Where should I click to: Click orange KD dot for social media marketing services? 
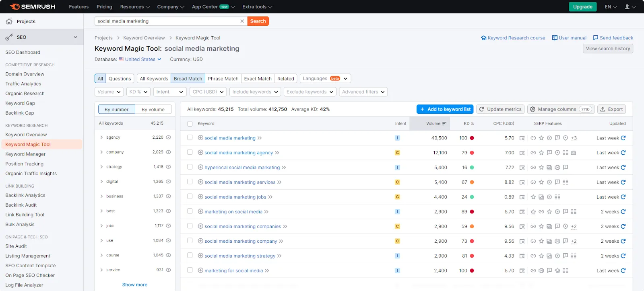[472, 182]
